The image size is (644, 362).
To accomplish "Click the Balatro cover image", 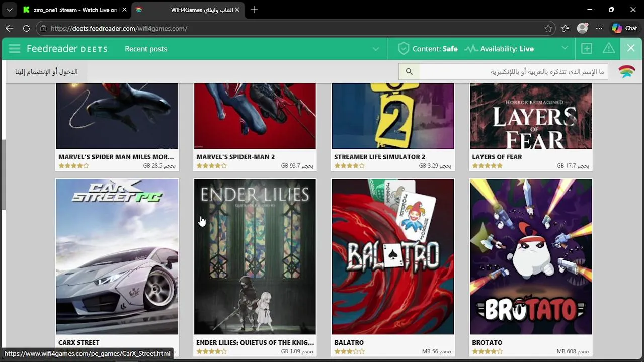I will click(x=393, y=256).
